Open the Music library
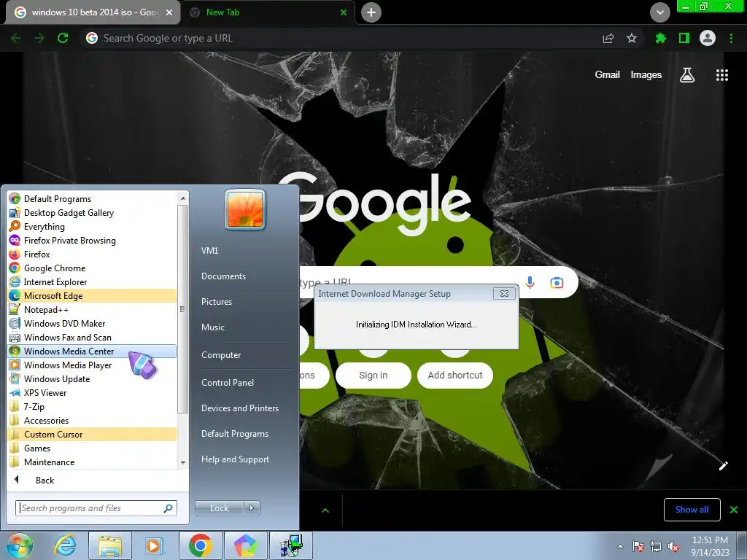The height and width of the screenshot is (560, 747). (x=212, y=327)
